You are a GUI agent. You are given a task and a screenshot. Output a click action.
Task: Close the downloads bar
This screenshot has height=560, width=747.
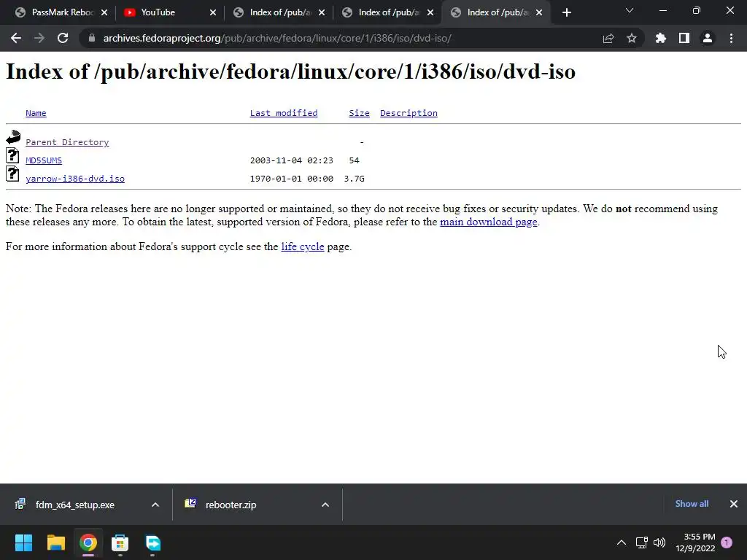coord(734,504)
